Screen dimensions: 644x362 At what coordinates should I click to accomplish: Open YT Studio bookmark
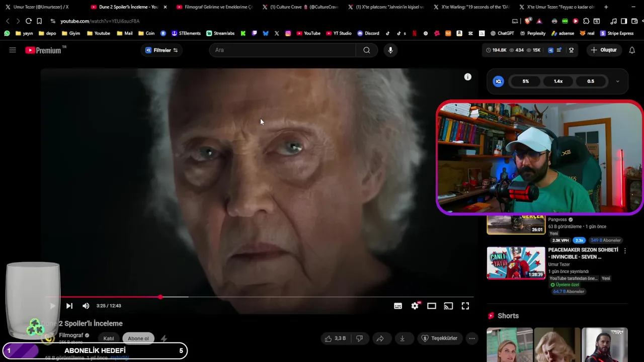tap(339, 33)
